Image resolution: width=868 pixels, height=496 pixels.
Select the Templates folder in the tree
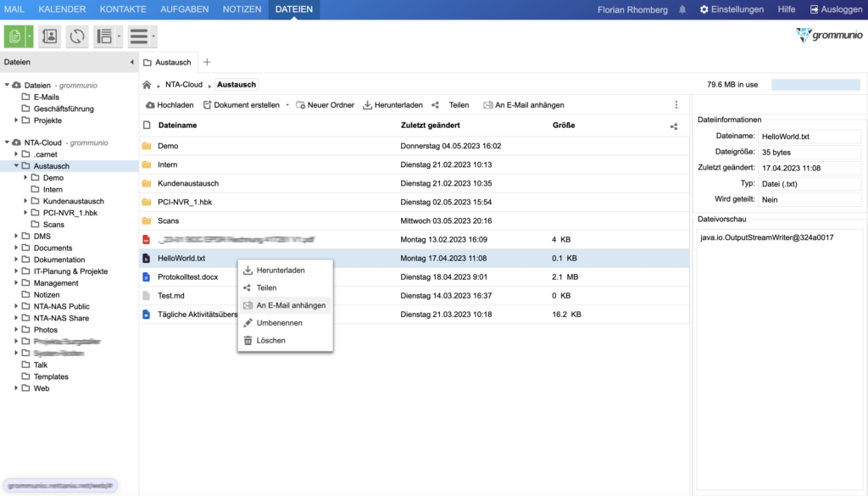[x=51, y=376]
